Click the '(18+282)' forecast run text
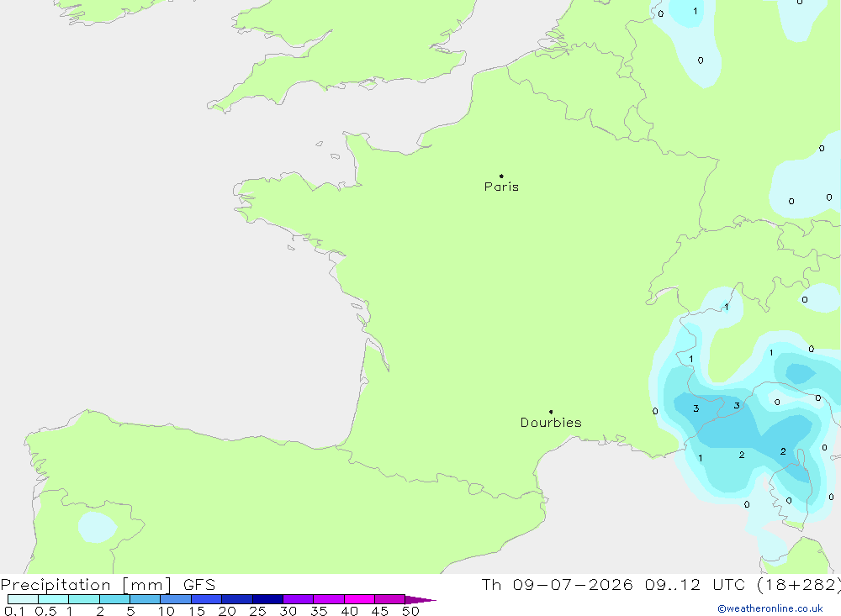 [799, 584]
